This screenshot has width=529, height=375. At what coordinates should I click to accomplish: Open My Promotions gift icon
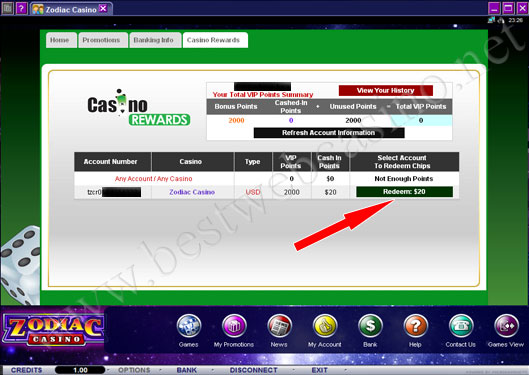[234, 326]
